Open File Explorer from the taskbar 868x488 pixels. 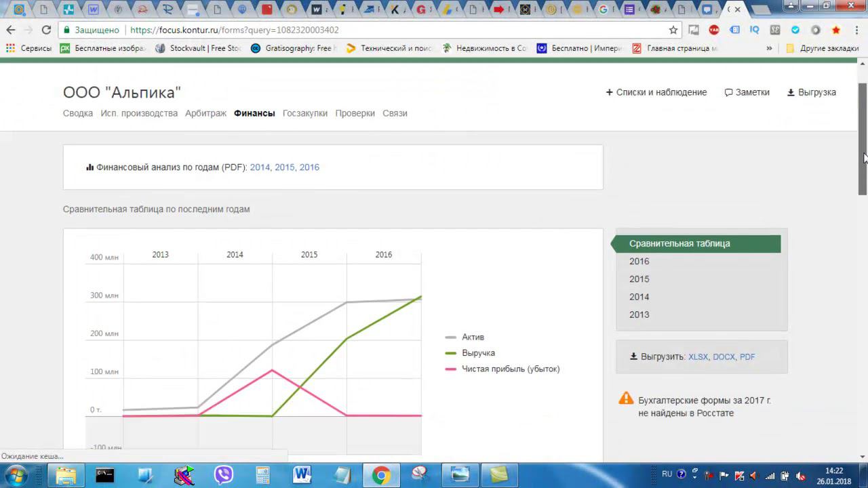[66, 475]
